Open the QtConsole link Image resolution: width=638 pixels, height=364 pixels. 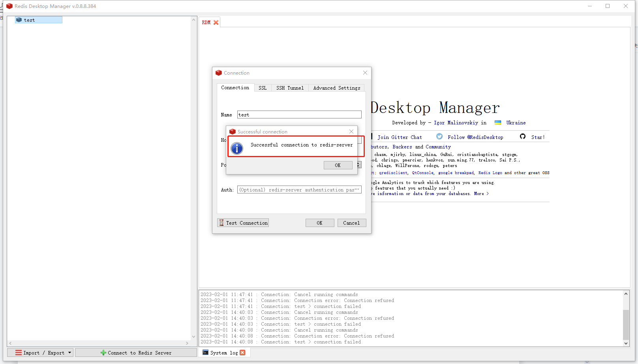click(423, 173)
